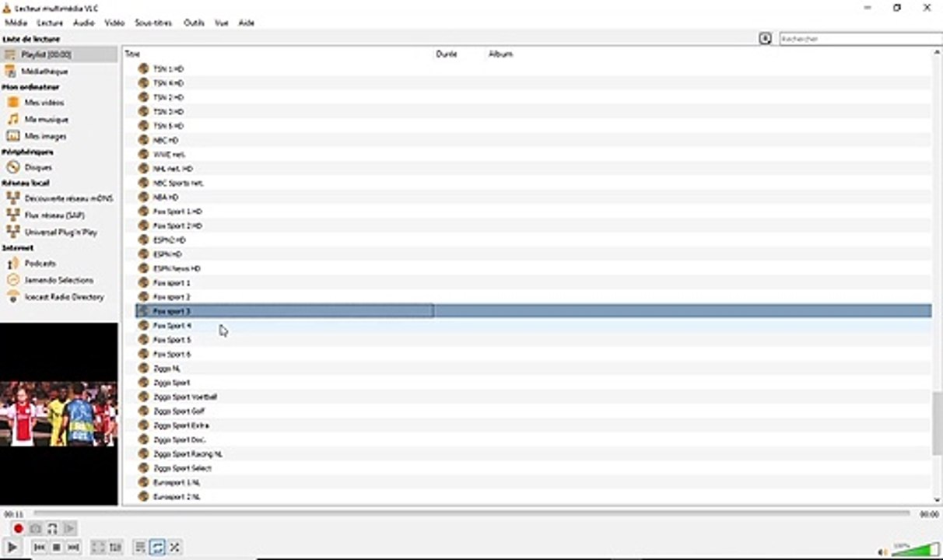
Task: Open the Lecture menu
Action: pos(50,23)
